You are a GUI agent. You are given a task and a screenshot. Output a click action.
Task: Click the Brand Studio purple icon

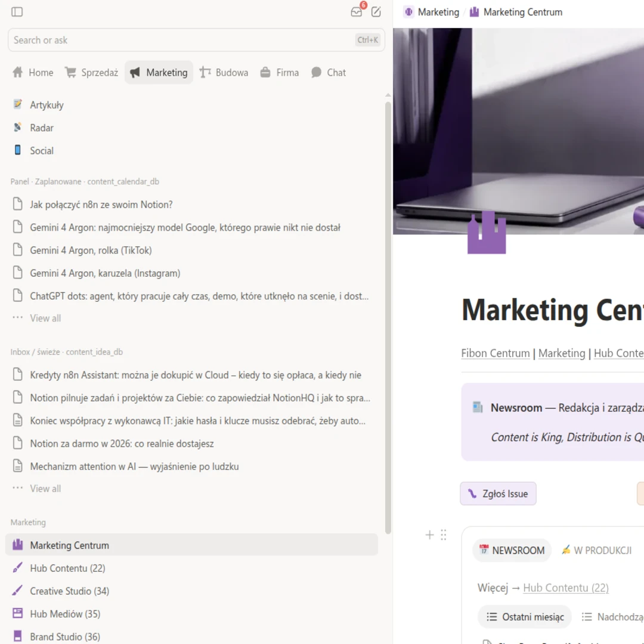pos(17,636)
